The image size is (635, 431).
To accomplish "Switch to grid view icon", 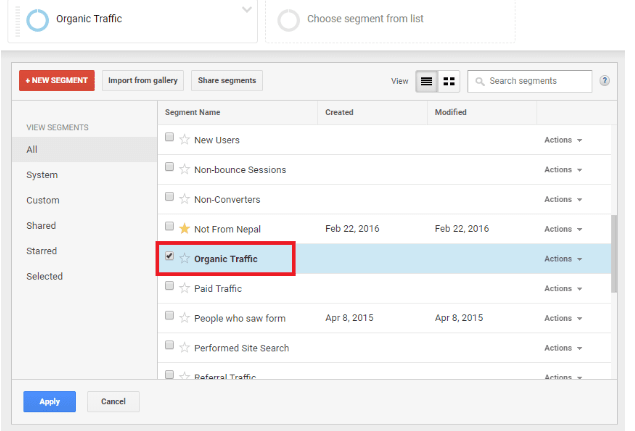I will click(449, 81).
